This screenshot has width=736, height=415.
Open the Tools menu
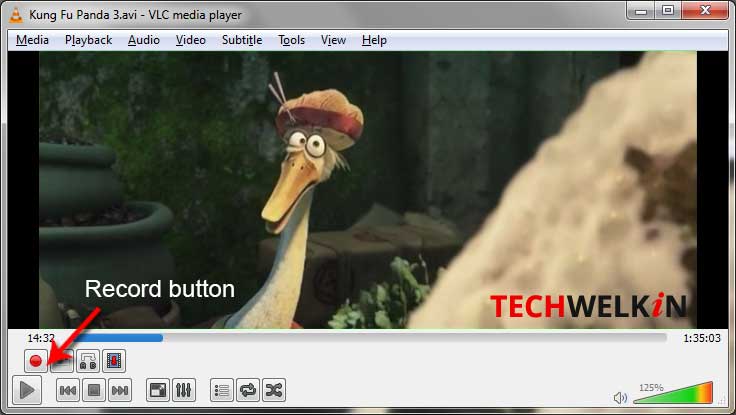291,40
